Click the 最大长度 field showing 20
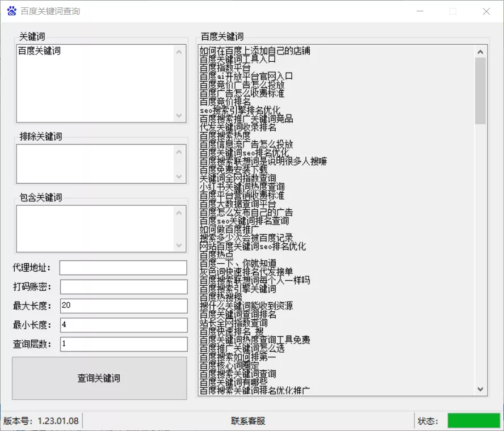Viewport: 504px width, 431px height. click(x=124, y=306)
